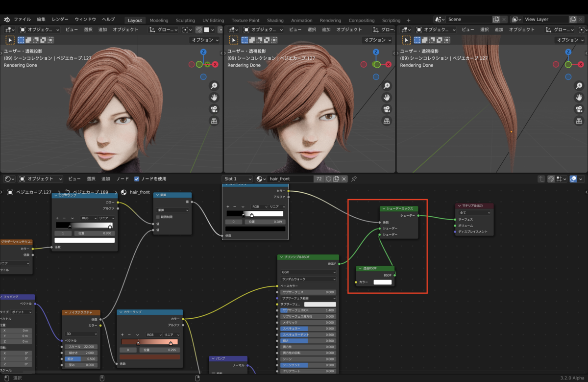Open ノード menu in node editor header
Image resolution: width=588 pixels, height=382 pixels.
click(122, 179)
